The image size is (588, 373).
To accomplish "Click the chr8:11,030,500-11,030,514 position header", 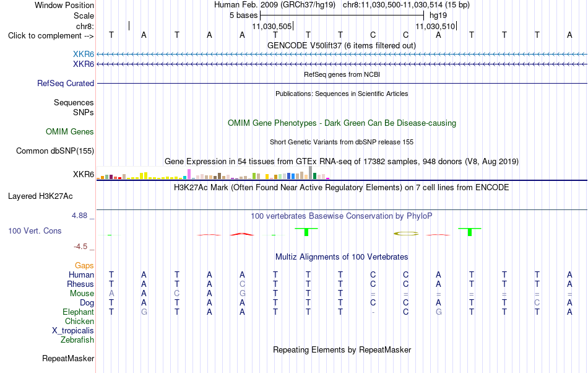I will [x=406, y=5].
